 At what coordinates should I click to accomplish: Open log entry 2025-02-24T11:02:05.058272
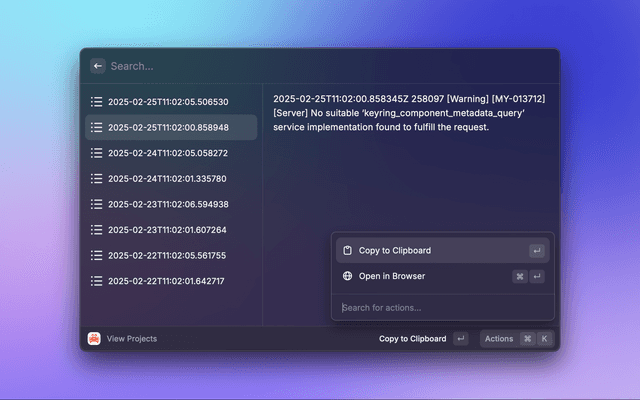168,153
